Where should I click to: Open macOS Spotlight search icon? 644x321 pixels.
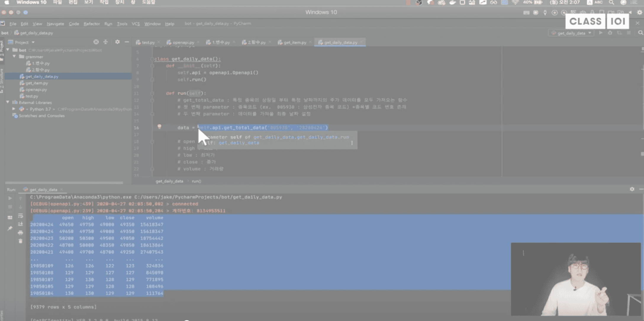tap(611, 3)
